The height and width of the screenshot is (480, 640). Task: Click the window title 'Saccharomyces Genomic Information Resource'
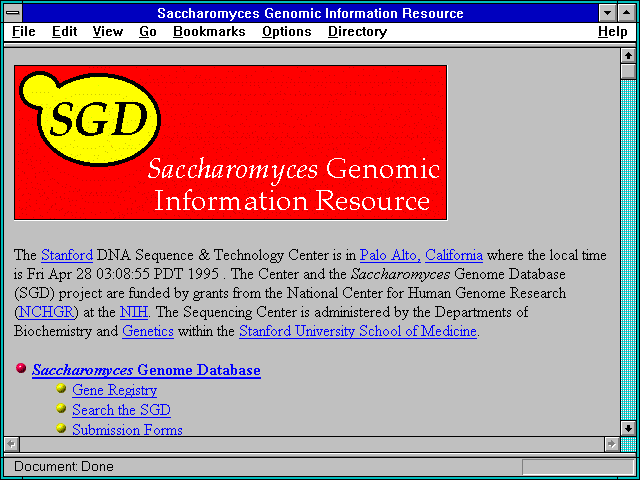(310, 13)
